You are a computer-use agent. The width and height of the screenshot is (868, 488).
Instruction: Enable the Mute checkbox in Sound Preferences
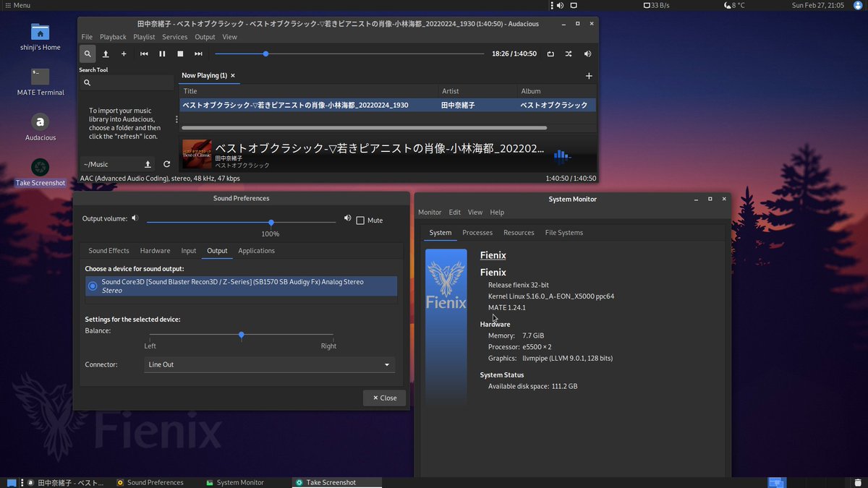[x=360, y=221]
